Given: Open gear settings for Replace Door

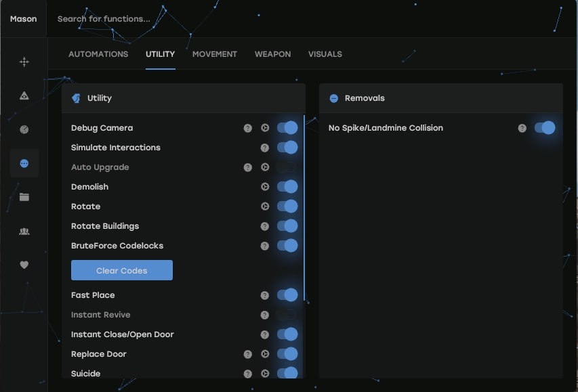Looking at the screenshot, I should [x=265, y=354].
